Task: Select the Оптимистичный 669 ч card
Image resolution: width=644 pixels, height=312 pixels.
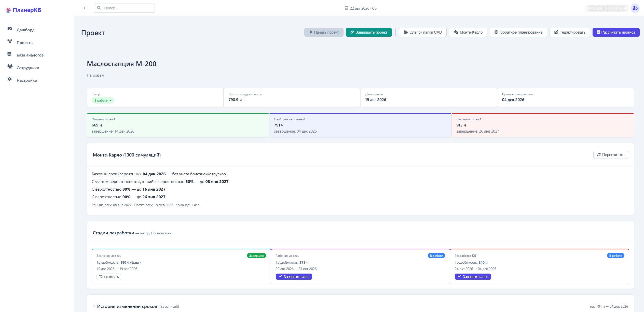Action: click(x=178, y=125)
